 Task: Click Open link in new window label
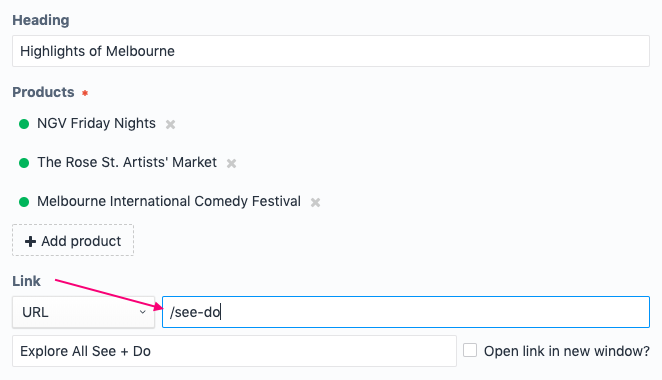pos(567,351)
